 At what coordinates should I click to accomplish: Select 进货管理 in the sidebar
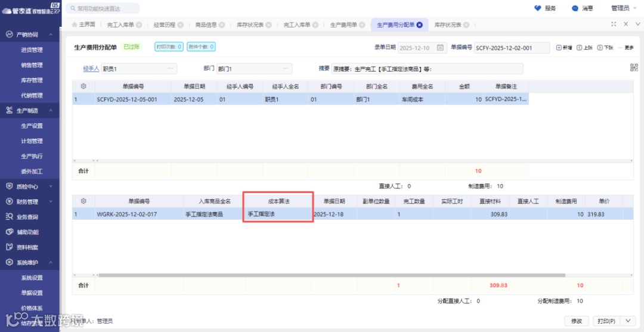32,50
